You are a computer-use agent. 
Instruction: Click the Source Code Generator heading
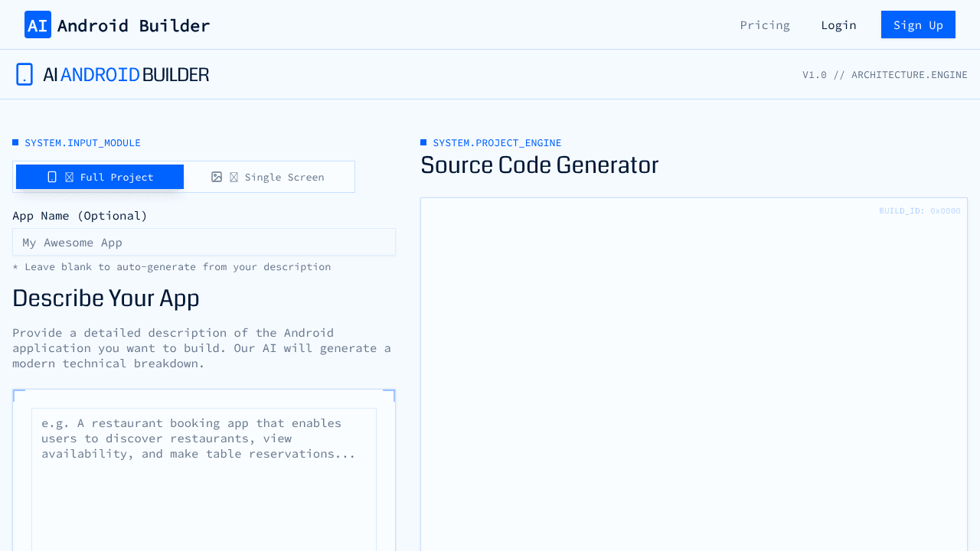pyautogui.click(x=540, y=165)
